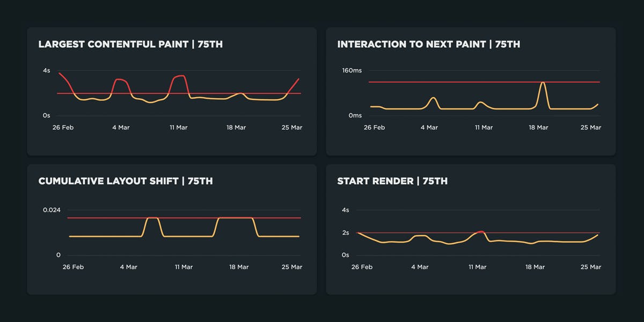Click the 4 Mar date in LCP chart
The width and height of the screenshot is (644, 322).
(121, 128)
